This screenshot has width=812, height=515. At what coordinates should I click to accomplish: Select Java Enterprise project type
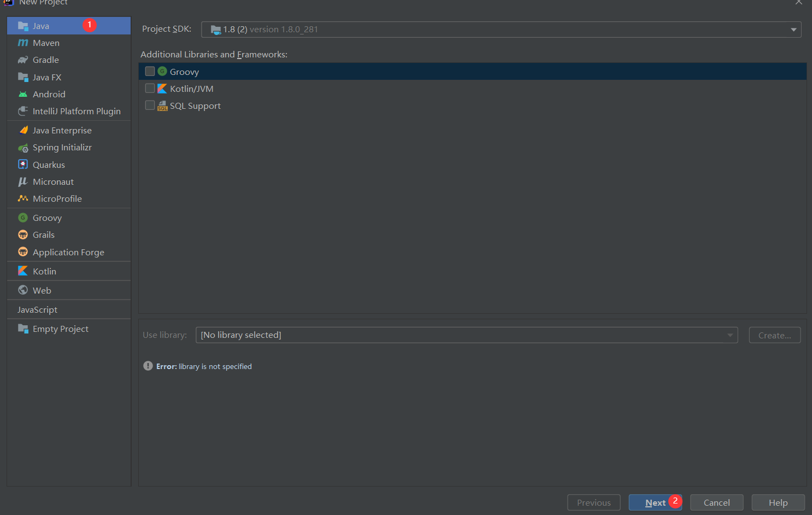[x=69, y=130]
